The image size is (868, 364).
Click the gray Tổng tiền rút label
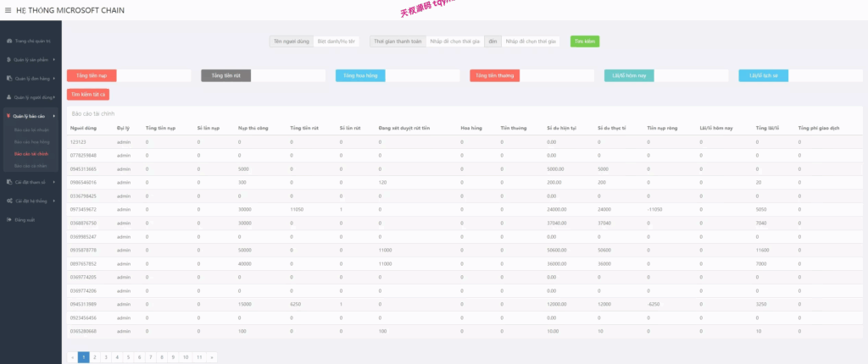point(225,76)
